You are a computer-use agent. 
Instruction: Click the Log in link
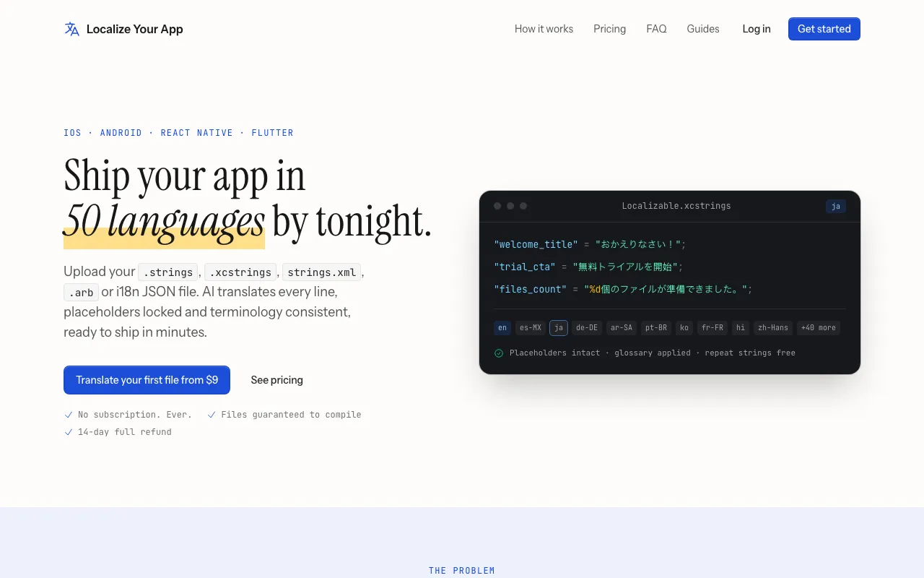pyautogui.click(x=757, y=29)
